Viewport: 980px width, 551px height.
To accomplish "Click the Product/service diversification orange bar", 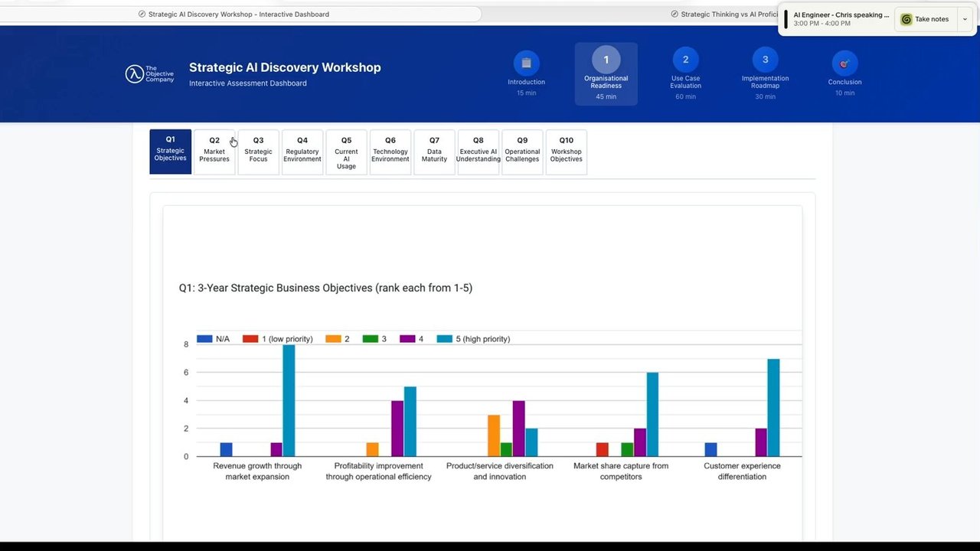I will (x=494, y=435).
